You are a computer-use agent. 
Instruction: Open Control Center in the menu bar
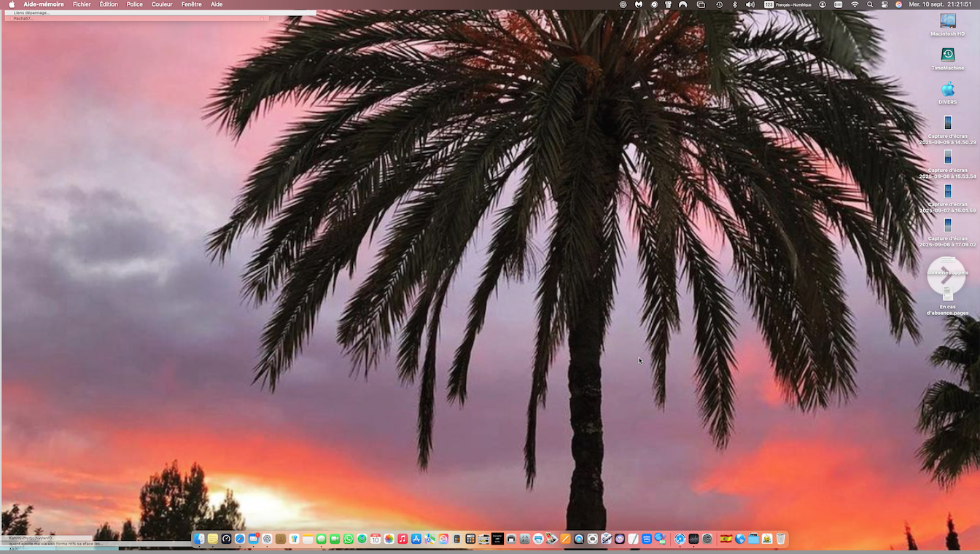click(884, 4)
